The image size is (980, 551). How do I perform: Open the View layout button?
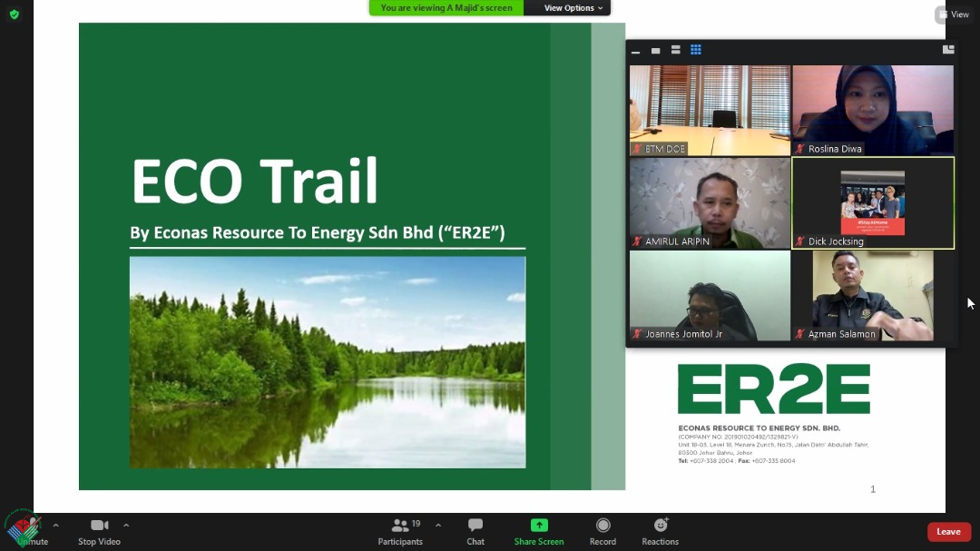(955, 15)
